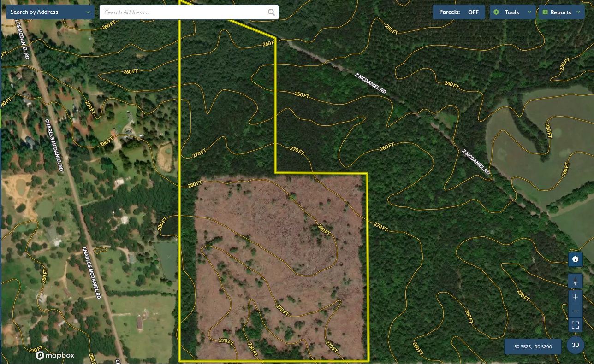The width and height of the screenshot is (594, 364).
Task: Click the Reports chart icon
Action: pyautogui.click(x=545, y=12)
